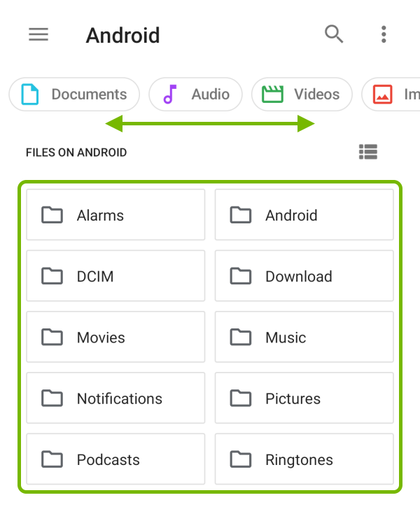Open the hamburger navigation menu
This screenshot has height=514, width=420.
click(x=38, y=34)
